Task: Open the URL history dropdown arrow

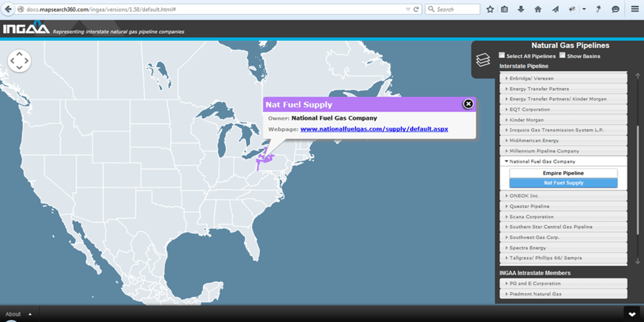Action: point(407,9)
